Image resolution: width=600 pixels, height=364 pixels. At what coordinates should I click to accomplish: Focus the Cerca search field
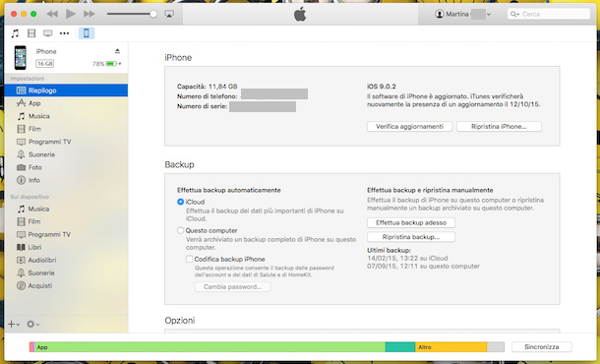[x=549, y=14]
